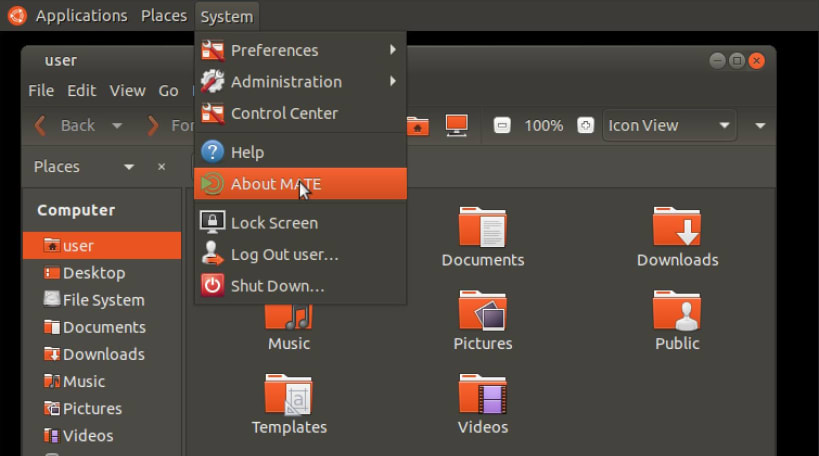This screenshot has width=819, height=456.
Task: Open the File menu in file manager
Action: pos(41,90)
